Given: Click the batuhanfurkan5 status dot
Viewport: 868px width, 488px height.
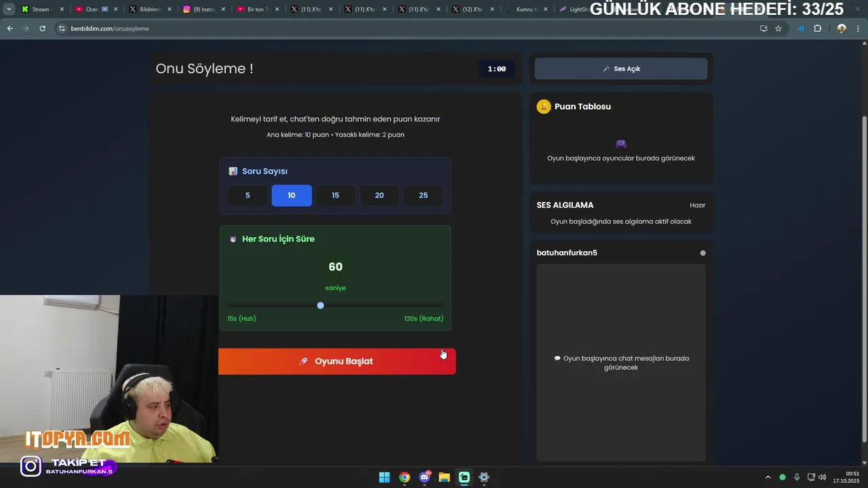Looking at the screenshot, I should [703, 253].
